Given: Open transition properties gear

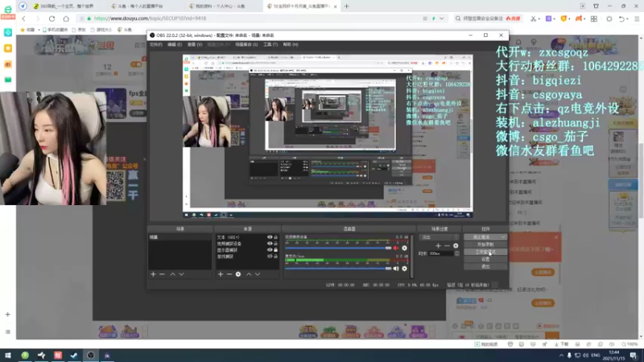Looking at the screenshot, I should [456, 246].
